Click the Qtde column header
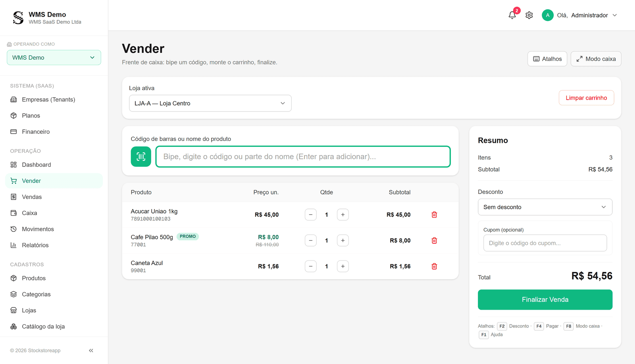The image size is (635, 364). click(327, 192)
